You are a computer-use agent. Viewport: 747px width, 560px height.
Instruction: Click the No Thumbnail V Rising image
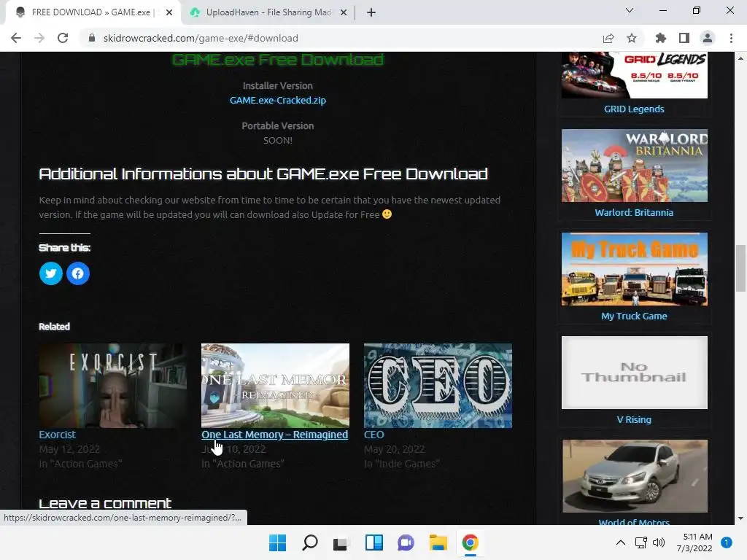634,373
